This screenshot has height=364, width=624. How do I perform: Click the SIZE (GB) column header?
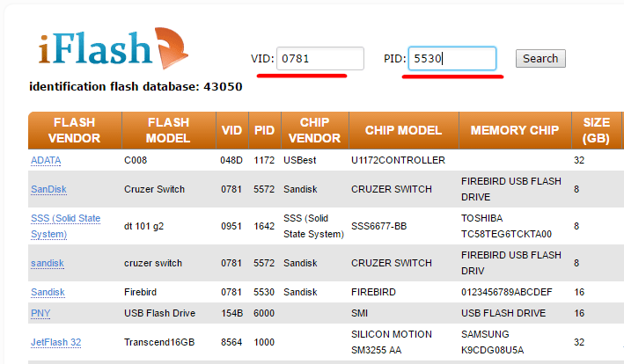click(x=596, y=130)
